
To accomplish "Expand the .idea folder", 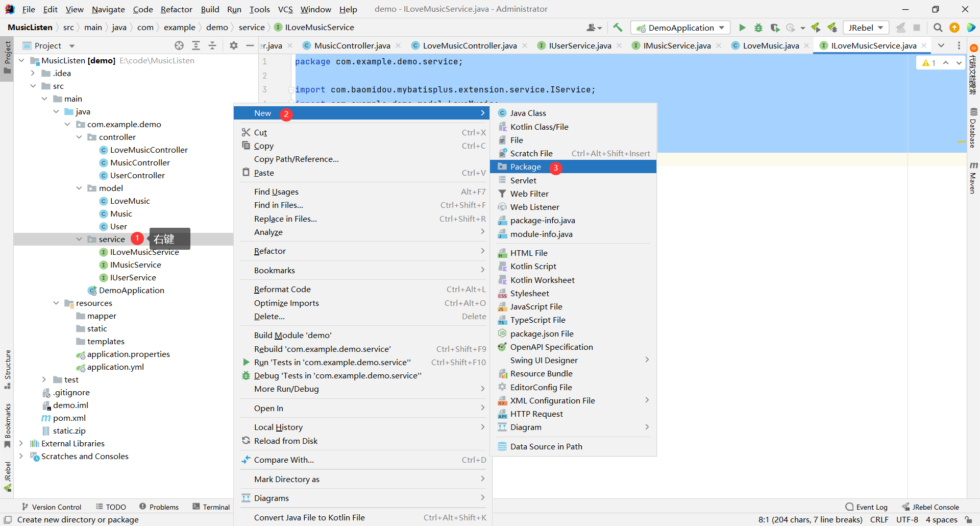I will (33, 73).
